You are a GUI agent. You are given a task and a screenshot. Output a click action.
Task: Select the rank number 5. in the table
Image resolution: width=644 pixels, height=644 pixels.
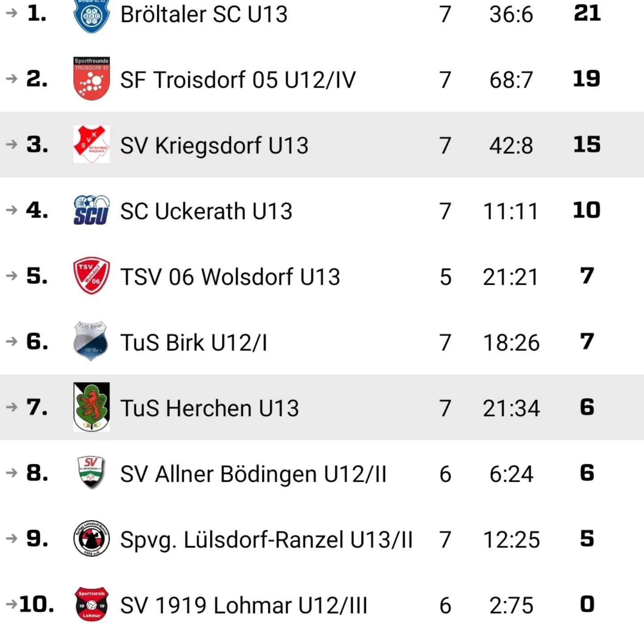point(37,275)
